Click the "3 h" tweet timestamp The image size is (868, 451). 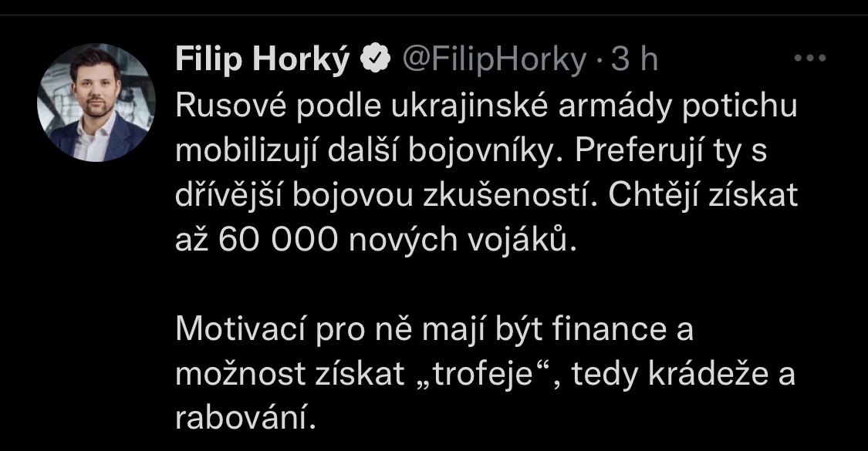point(634,60)
